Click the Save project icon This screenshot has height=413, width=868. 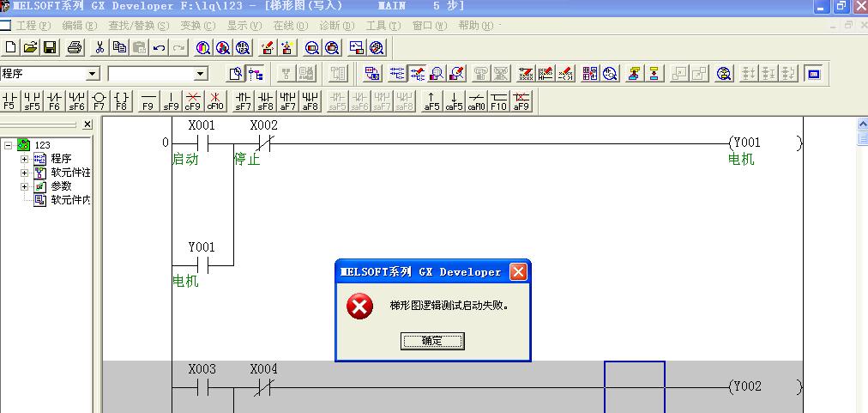[x=50, y=47]
